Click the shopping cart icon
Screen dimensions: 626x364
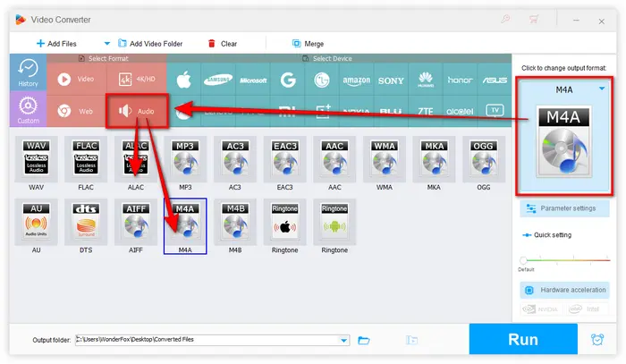coord(534,19)
